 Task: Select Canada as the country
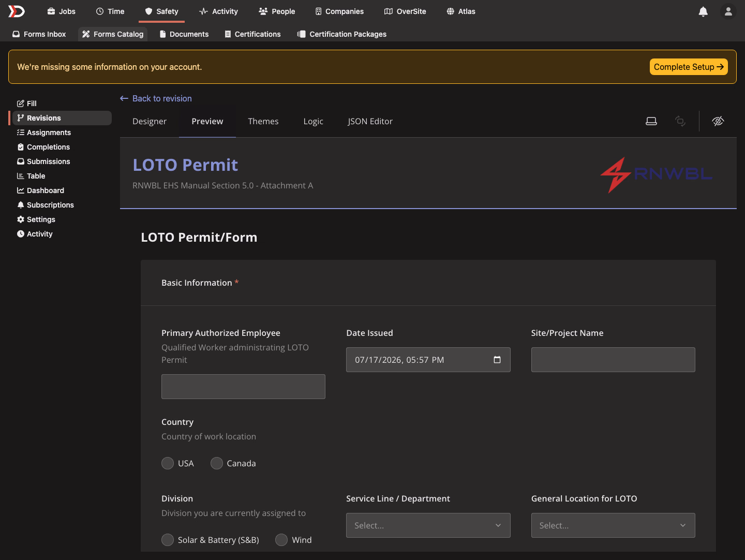(x=217, y=463)
